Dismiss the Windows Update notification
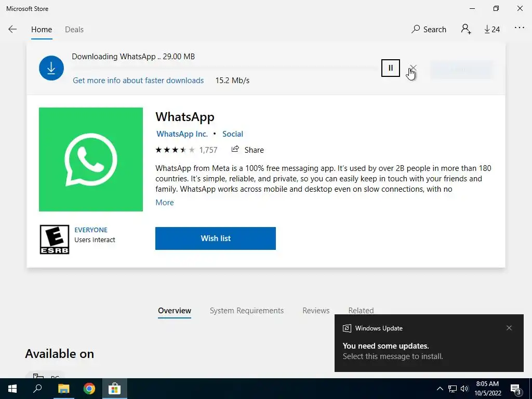The image size is (532, 399). tap(509, 328)
